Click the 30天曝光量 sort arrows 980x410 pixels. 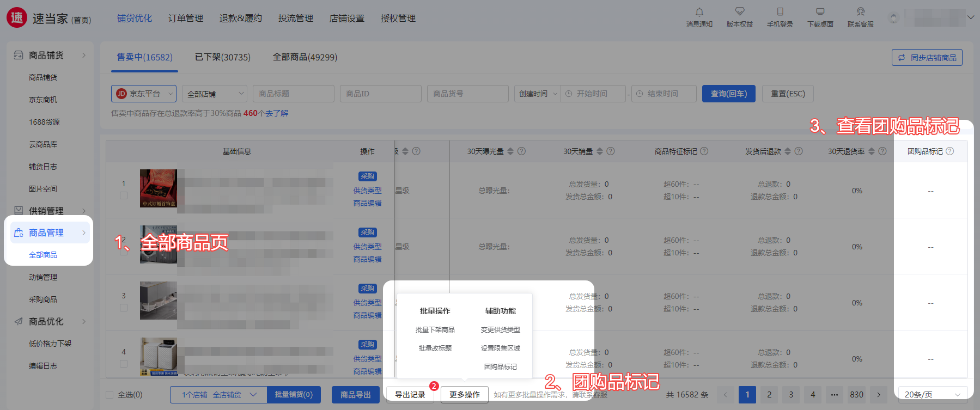[510, 151]
